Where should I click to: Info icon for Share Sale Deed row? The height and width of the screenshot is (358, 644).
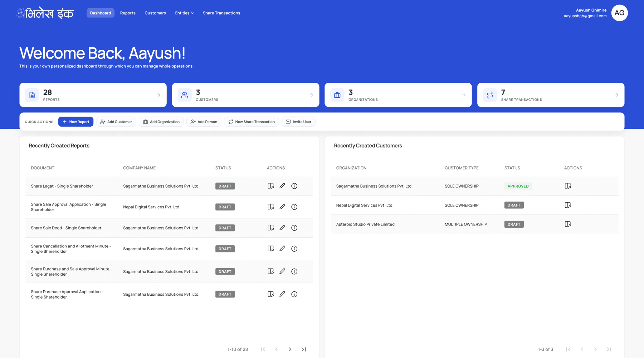294,228
